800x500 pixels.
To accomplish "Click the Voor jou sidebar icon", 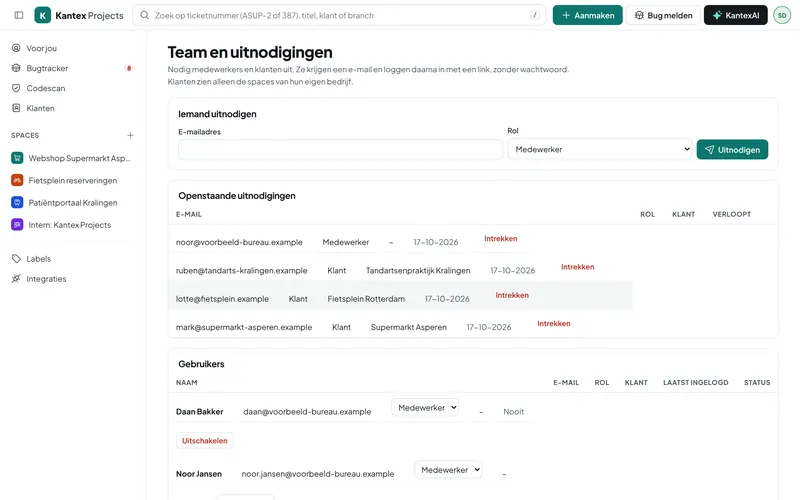I will tap(16, 48).
